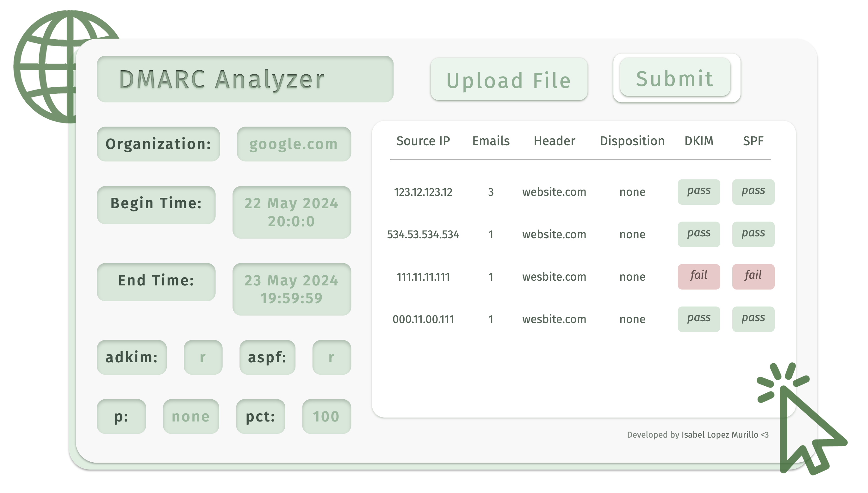The image size is (868, 493).
Task: Select the 534.53.534.534 source IP row
Action: [x=423, y=234]
